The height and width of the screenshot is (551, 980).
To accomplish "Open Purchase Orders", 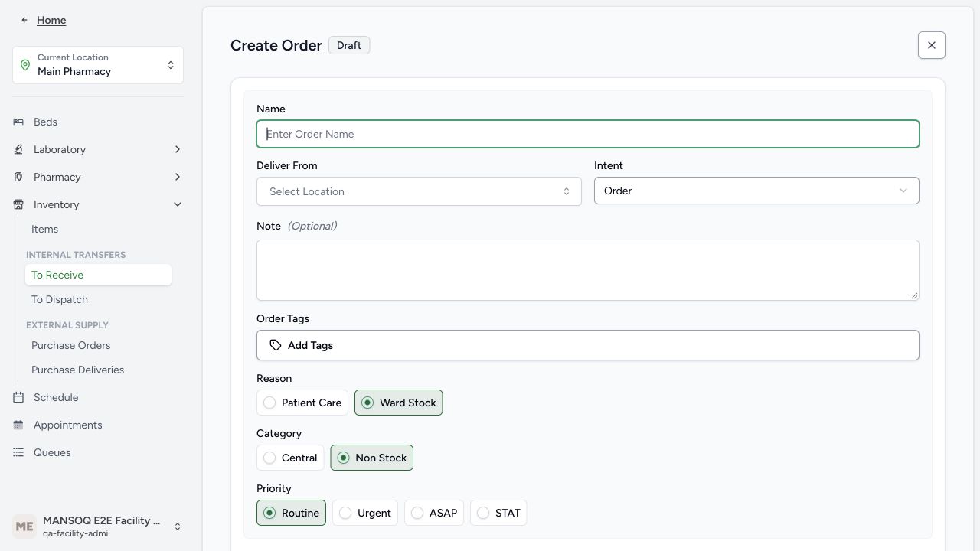I will (98, 345).
